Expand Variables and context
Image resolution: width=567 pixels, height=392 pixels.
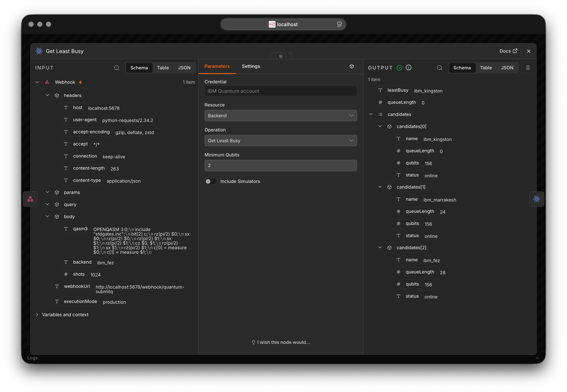click(37, 315)
